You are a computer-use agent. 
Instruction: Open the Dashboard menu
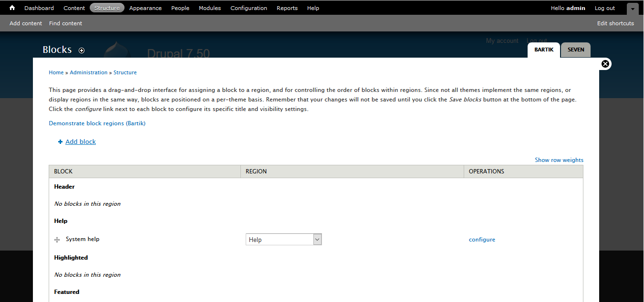pos(39,8)
